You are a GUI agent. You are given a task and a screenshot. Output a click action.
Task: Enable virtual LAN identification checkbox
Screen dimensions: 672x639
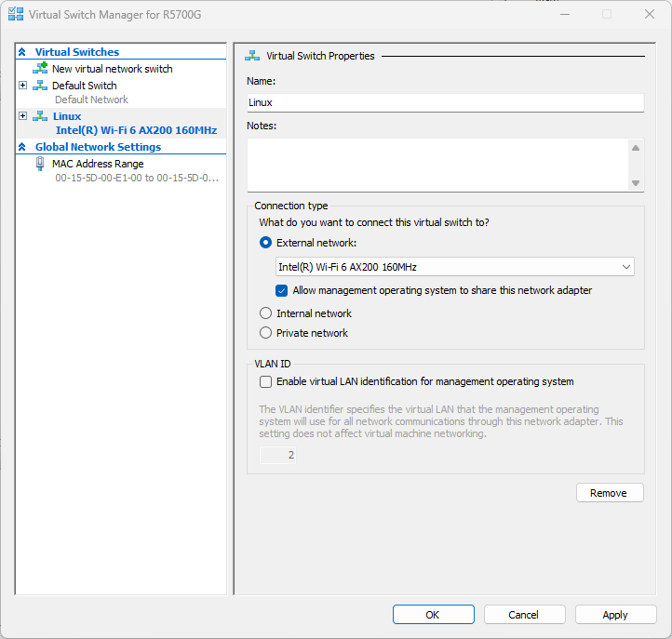click(265, 381)
